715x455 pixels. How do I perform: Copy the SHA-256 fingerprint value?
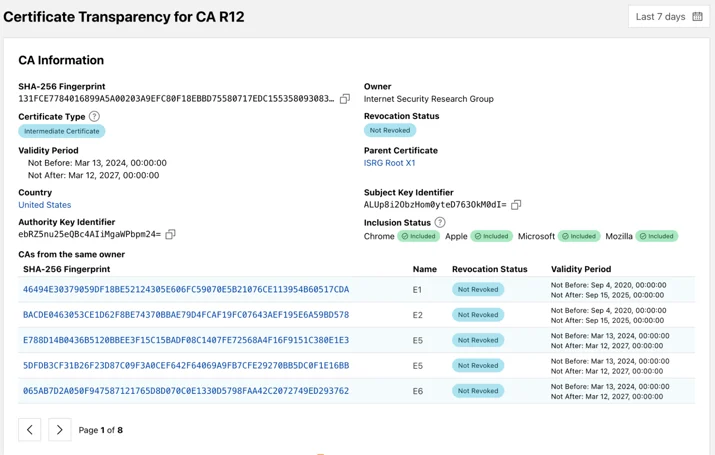point(345,98)
